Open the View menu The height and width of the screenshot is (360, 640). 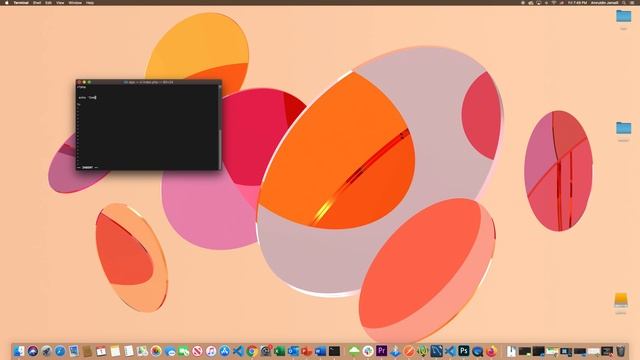(60, 2)
